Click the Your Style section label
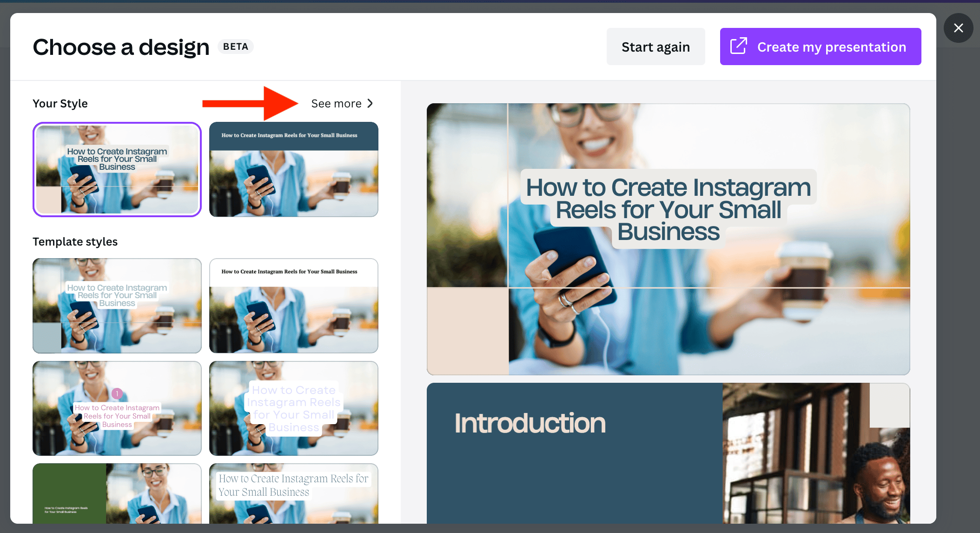 pos(60,103)
